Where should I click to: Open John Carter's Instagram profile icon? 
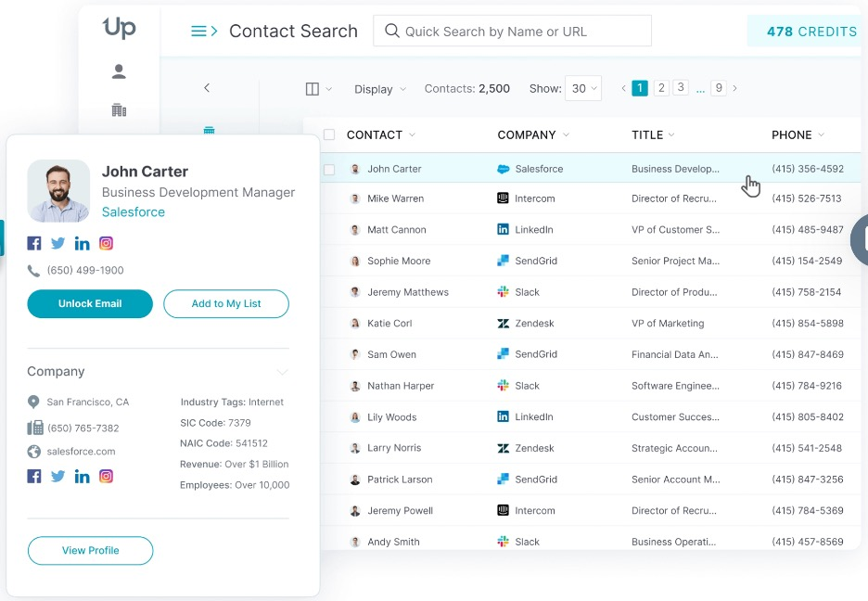[107, 243]
